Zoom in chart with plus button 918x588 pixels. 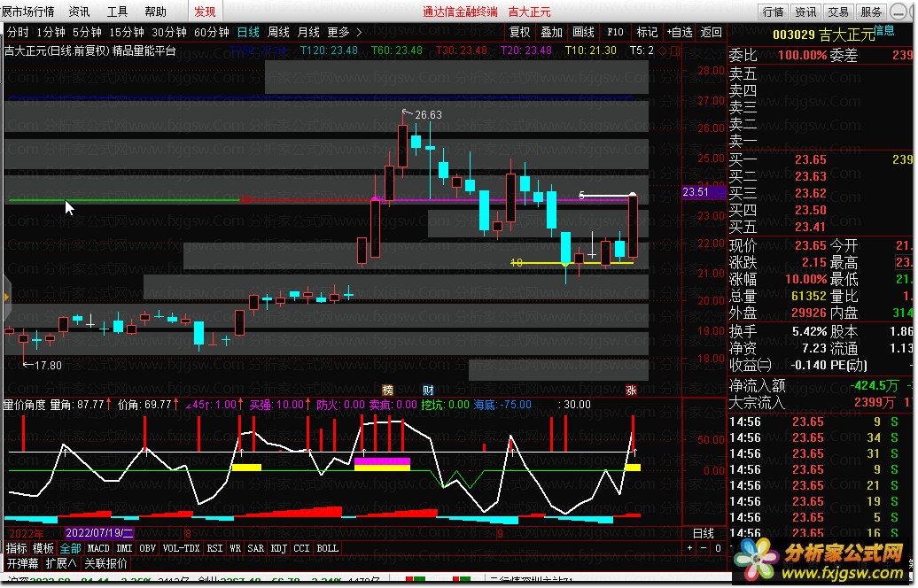[x=689, y=548]
